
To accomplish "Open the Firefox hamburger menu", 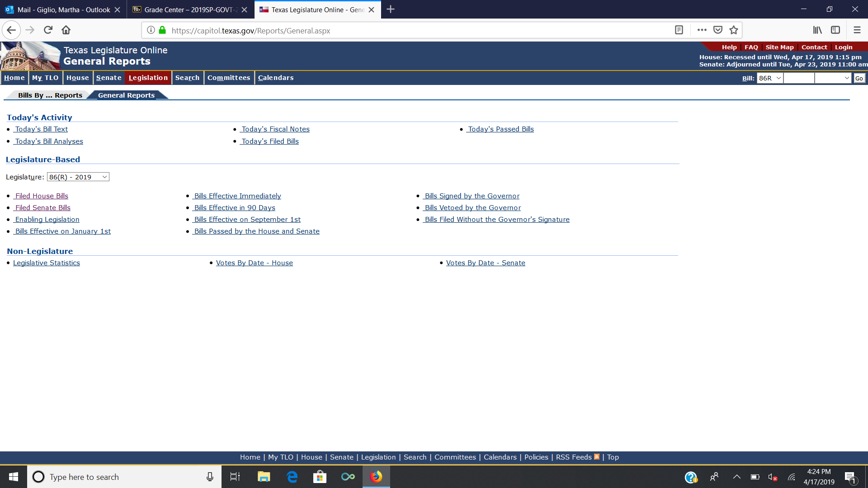I will click(x=857, y=30).
